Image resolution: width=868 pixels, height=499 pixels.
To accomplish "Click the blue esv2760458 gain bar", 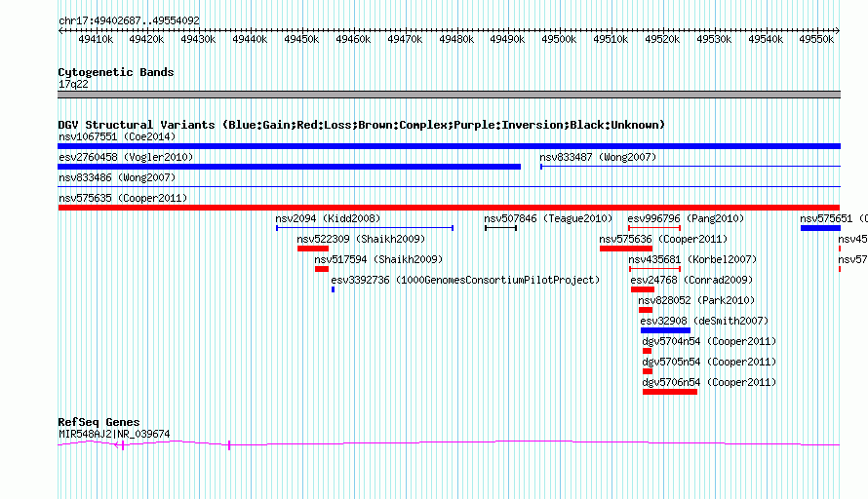I will click(289, 167).
